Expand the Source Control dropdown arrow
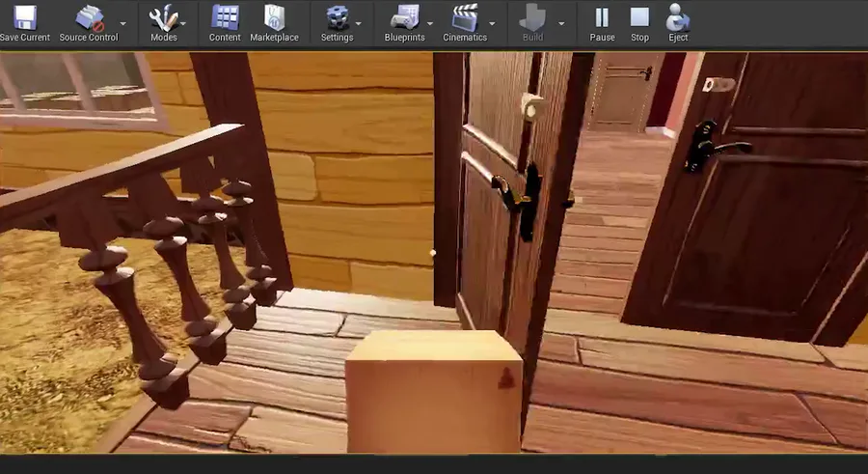The height and width of the screenshot is (474, 868). pos(122,24)
